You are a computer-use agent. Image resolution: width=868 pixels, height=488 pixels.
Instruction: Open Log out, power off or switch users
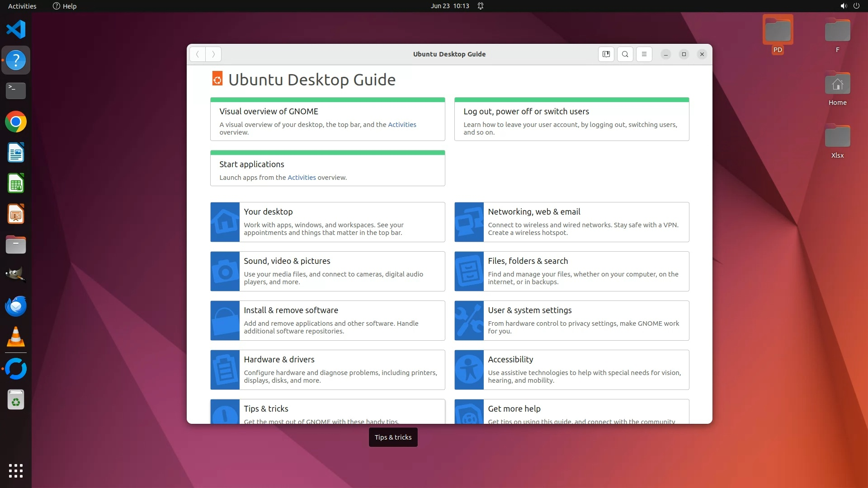526,111
